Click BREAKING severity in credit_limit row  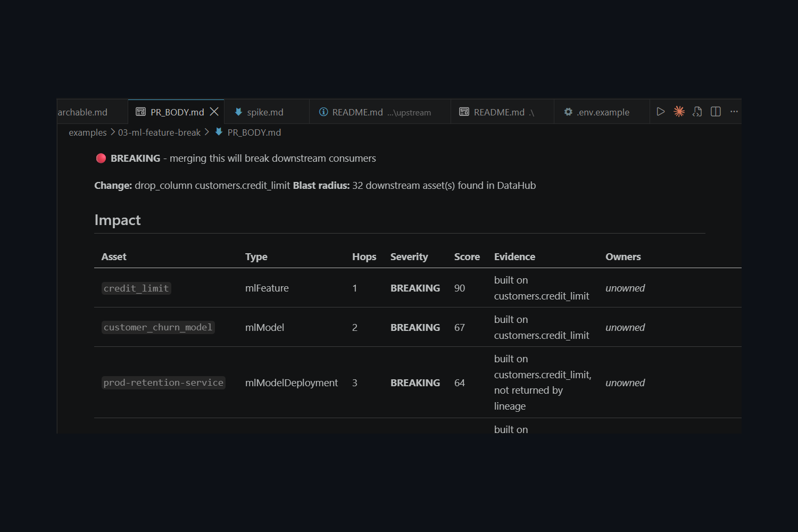(x=415, y=288)
